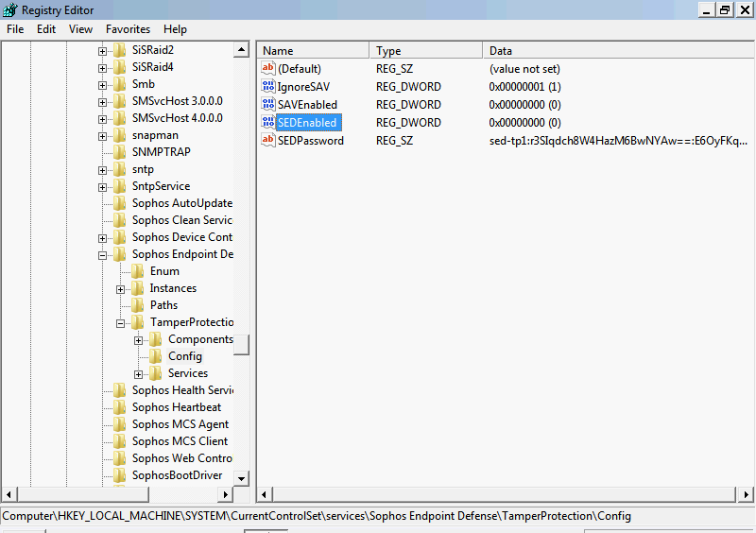The height and width of the screenshot is (533, 756).
Task: Click the registry path in status bar
Action: [317, 516]
